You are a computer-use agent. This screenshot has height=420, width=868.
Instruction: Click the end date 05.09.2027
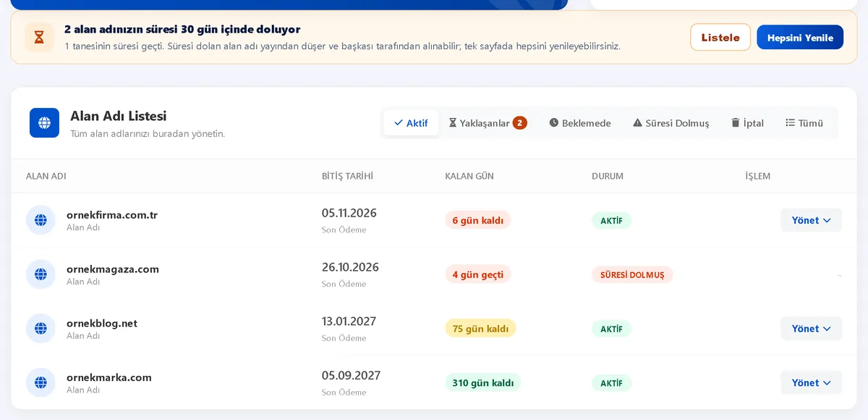[x=351, y=376]
